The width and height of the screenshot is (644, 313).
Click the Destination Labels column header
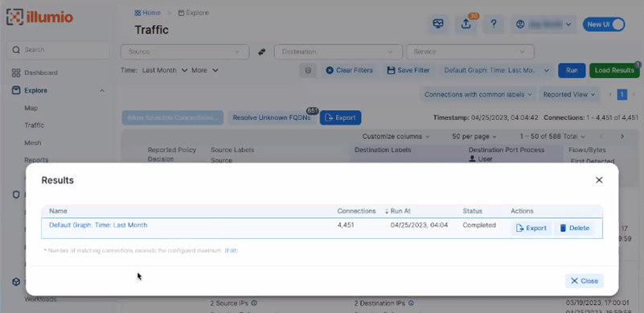(383, 150)
